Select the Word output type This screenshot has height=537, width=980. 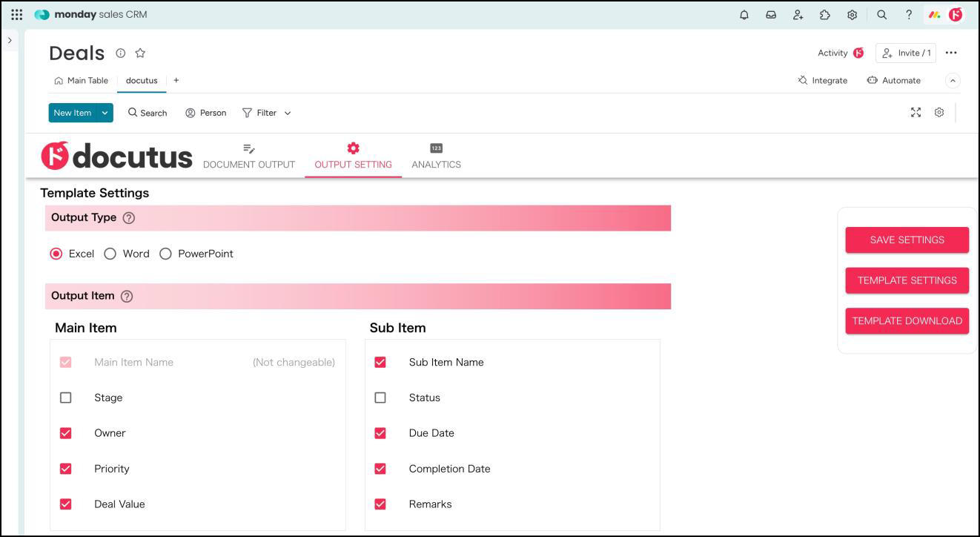pyautogui.click(x=110, y=254)
